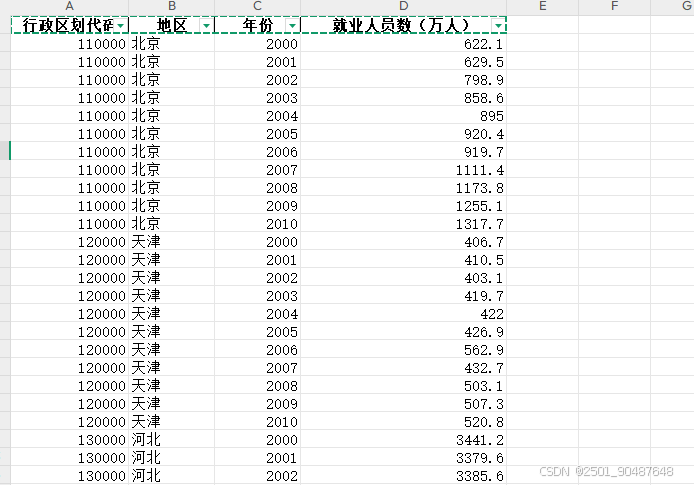The width and height of the screenshot is (694, 485).
Task: Select column E header
Action: click(543, 6)
